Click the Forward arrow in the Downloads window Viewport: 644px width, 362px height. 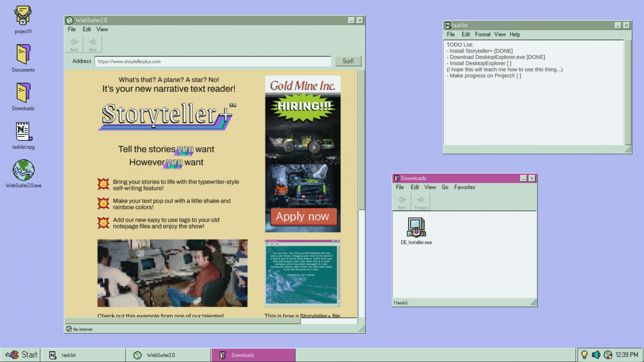pos(420,201)
